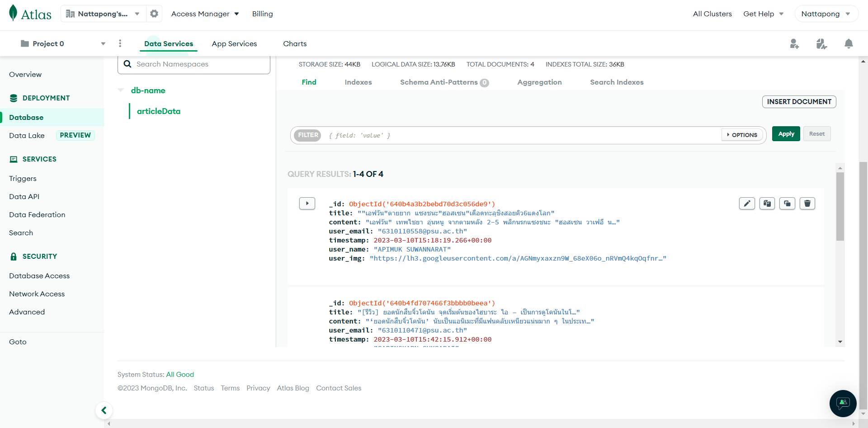This screenshot has width=868, height=428.
Task: Go to Network Access in sidebar
Action: click(37, 294)
